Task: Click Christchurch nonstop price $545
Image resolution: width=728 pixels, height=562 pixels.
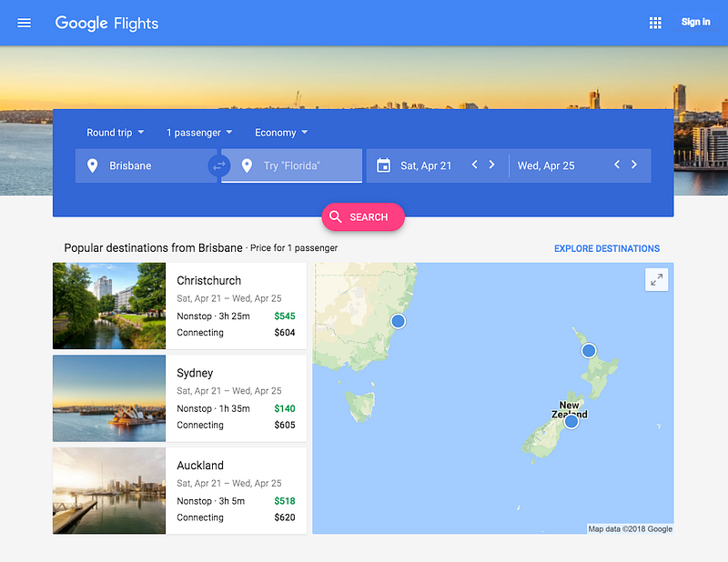Action: 285,316
